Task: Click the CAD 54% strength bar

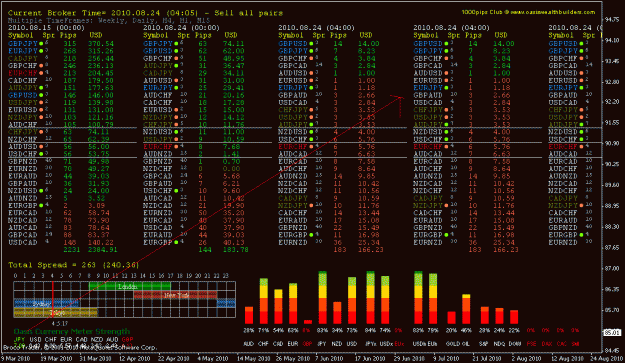Action: (x=278, y=306)
